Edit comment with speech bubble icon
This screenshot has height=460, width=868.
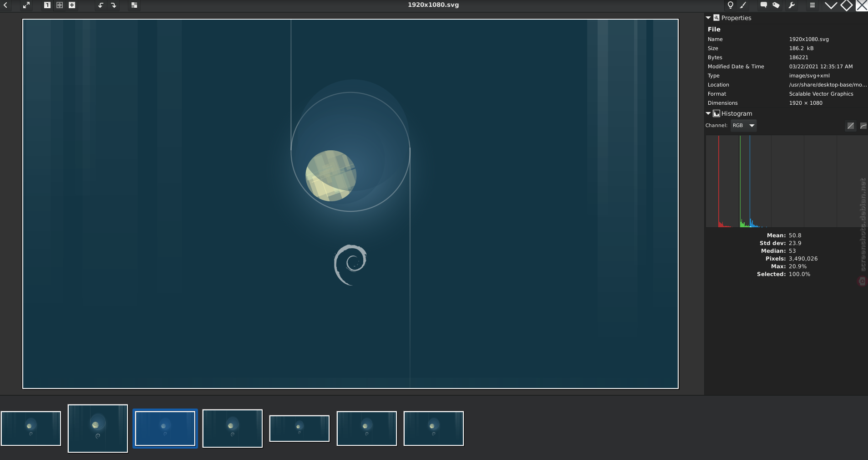(764, 5)
